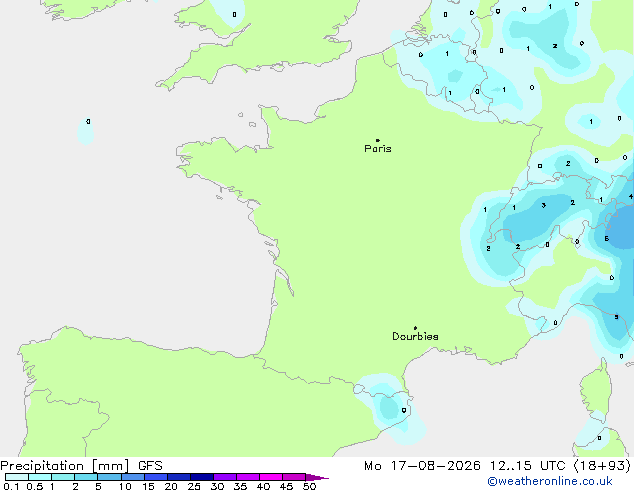Pick the 20–25 mm legend swatch

coord(179,477)
